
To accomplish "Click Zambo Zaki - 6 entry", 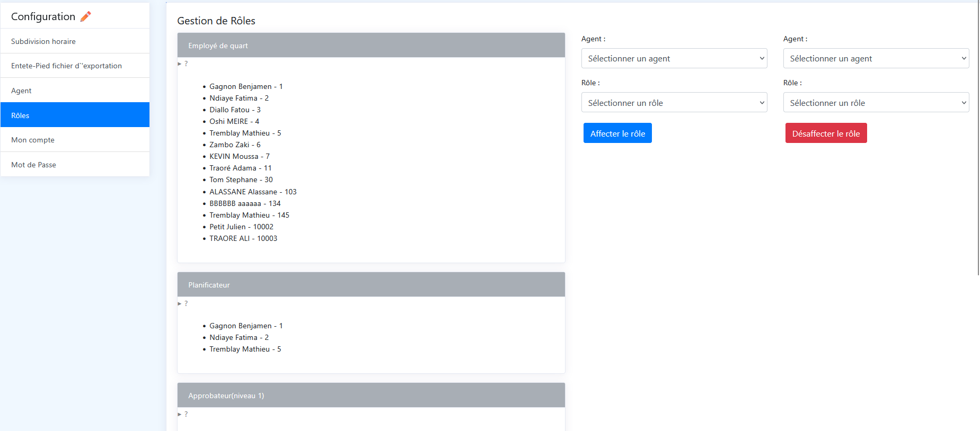I will point(235,145).
